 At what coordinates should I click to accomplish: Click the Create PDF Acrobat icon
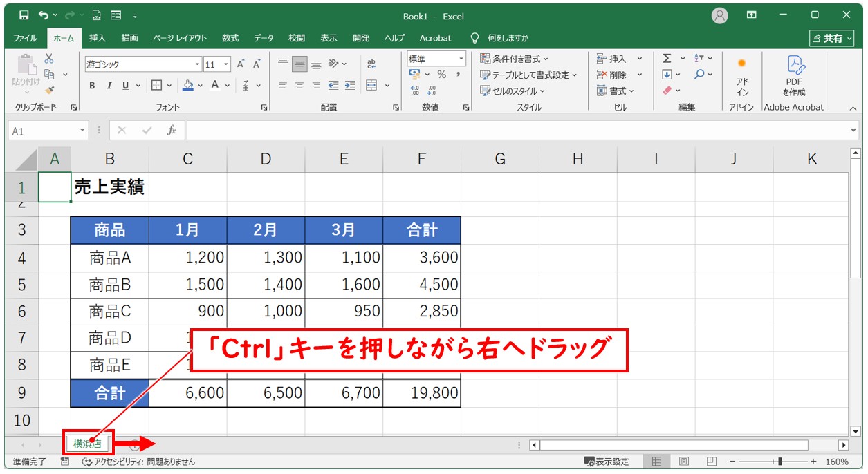793,75
